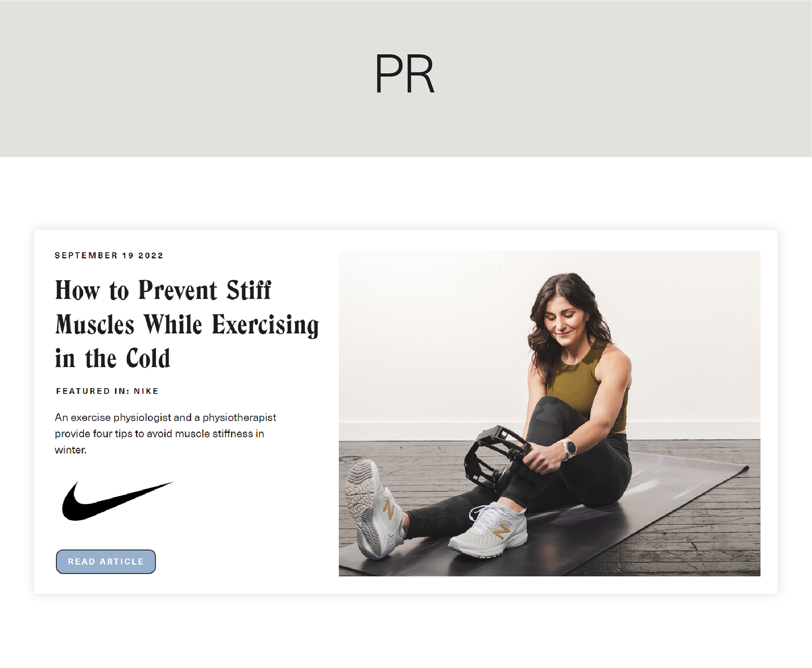Viewport: 812px width, 668px height.
Task: Click the word 'Cold' in headline
Action: click(148, 359)
